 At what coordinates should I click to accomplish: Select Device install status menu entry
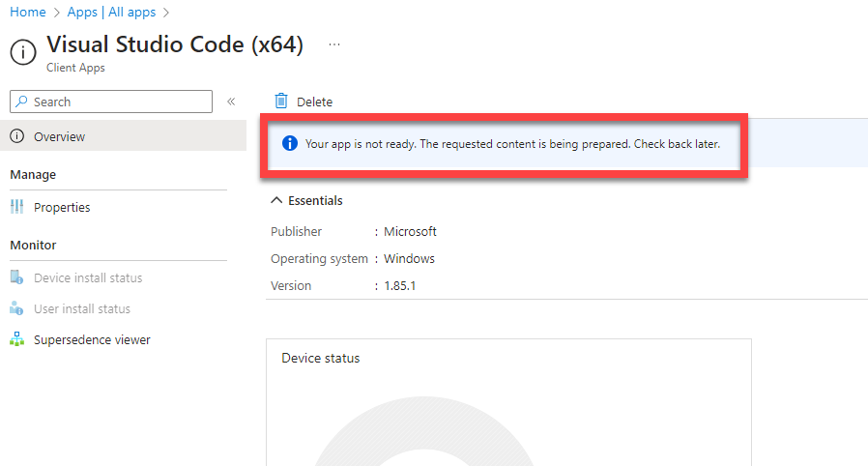coord(88,277)
